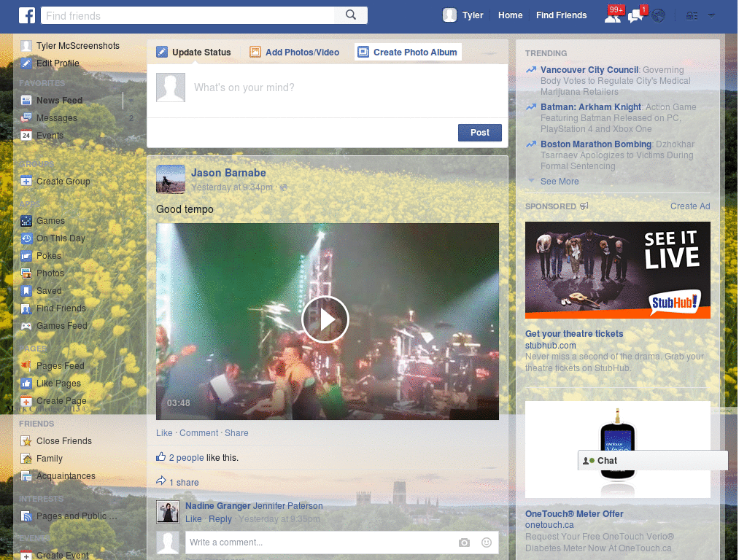Click Create Page in the sidebar
747x560 pixels.
54,402
